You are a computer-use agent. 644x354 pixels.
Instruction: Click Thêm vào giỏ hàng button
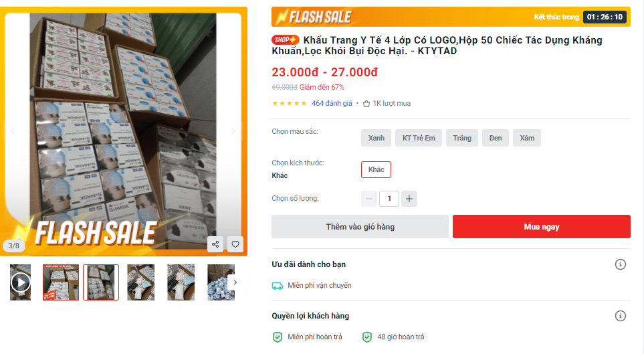pyautogui.click(x=360, y=227)
